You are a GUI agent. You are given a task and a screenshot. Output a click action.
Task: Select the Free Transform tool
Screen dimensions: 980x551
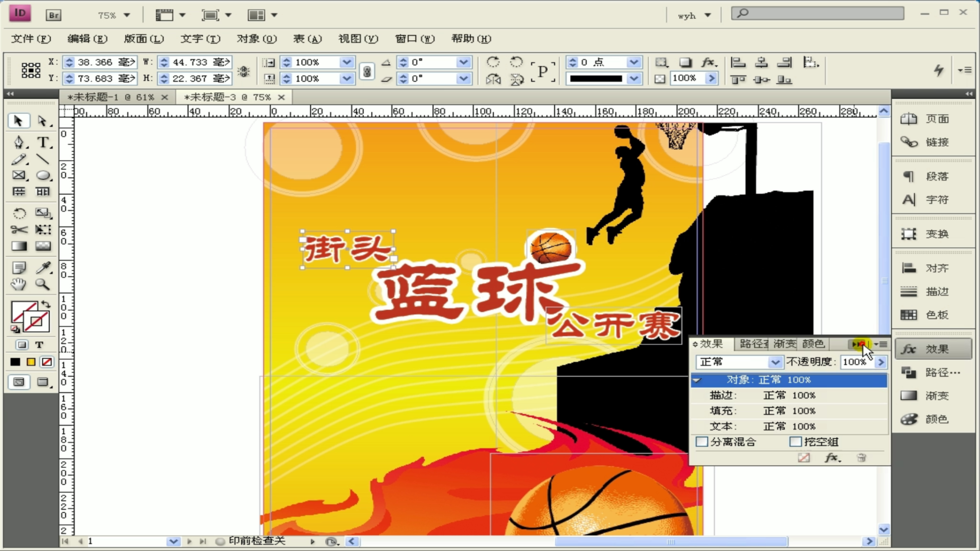43,230
